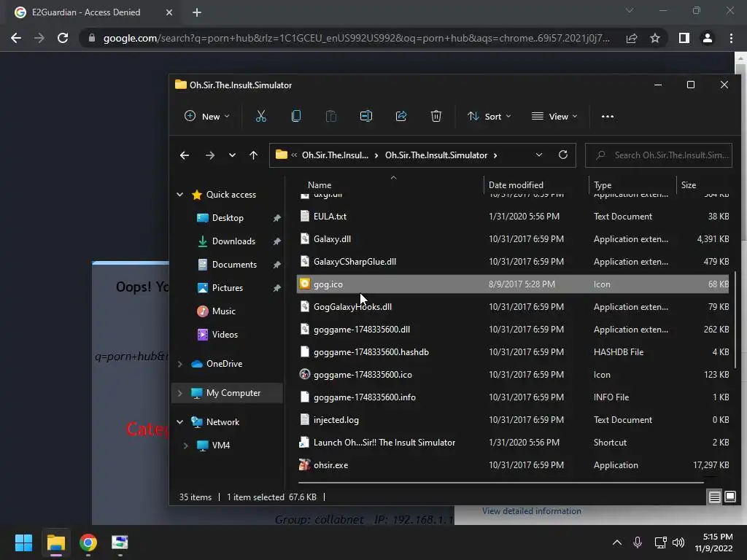747x560 pixels.
Task: Open Documents in Quick access
Action: pyautogui.click(x=234, y=264)
